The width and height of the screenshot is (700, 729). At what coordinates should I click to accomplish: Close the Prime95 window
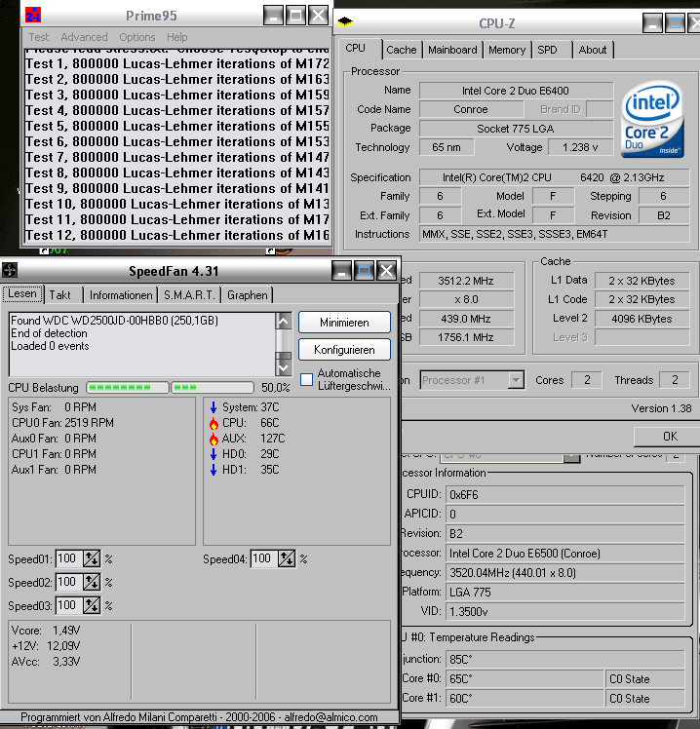[x=318, y=16]
